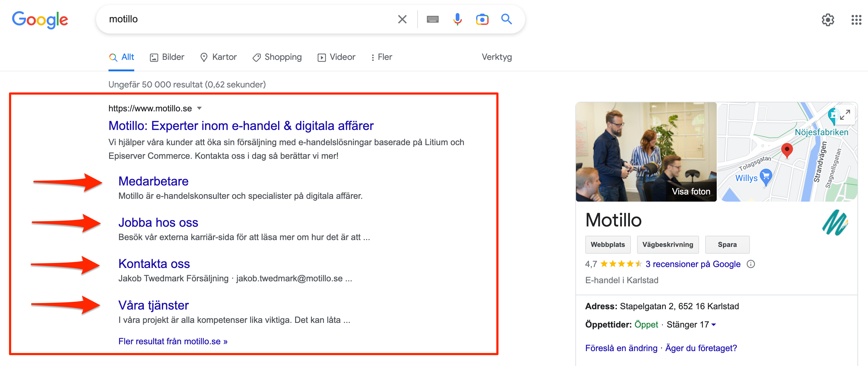Open Verktyg search tools
The height and width of the screenshot is (366, 868).
496,57
